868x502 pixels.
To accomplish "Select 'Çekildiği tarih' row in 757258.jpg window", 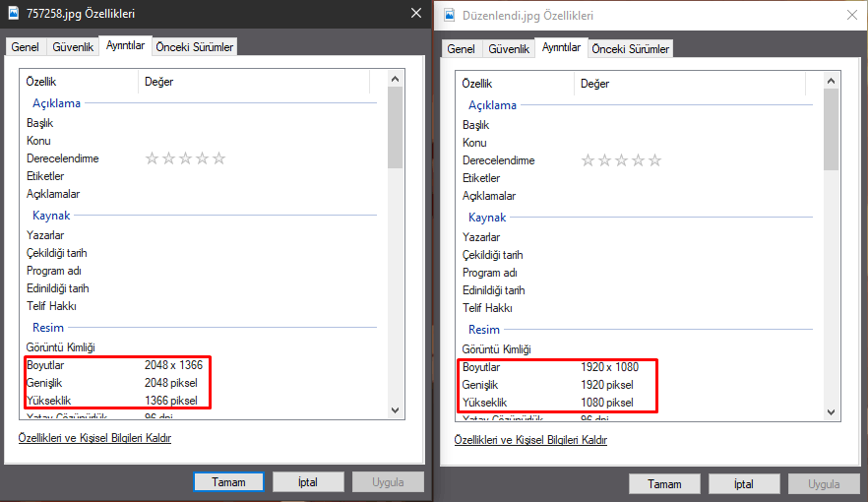I will 202,253.
